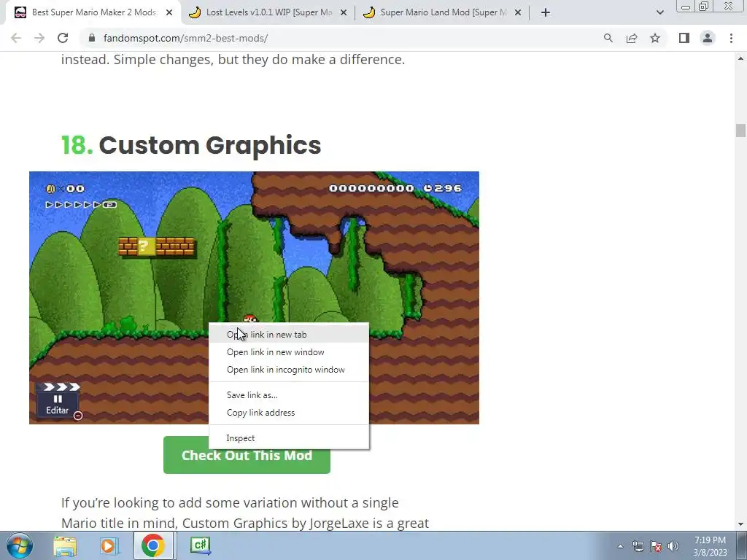Screen dimensions: 747x560
Task: Switch to Lost Levels v1.0.1 WIP tab
Action: pos(269,12)
